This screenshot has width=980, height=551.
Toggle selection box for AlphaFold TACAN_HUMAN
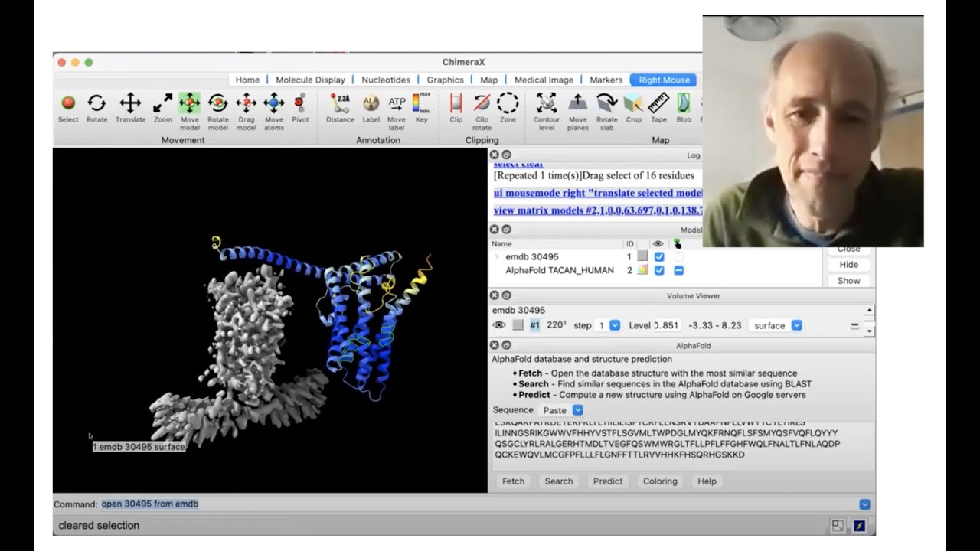point(678,270)
